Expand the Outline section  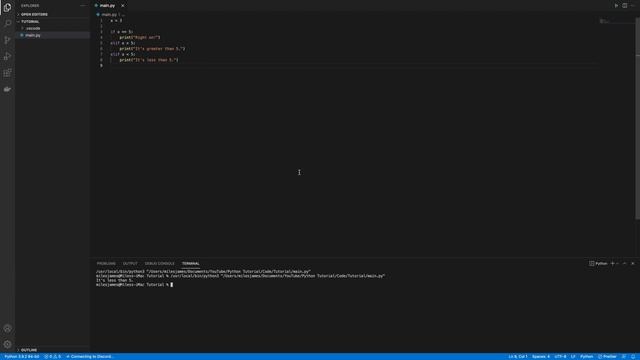point(52,350)
